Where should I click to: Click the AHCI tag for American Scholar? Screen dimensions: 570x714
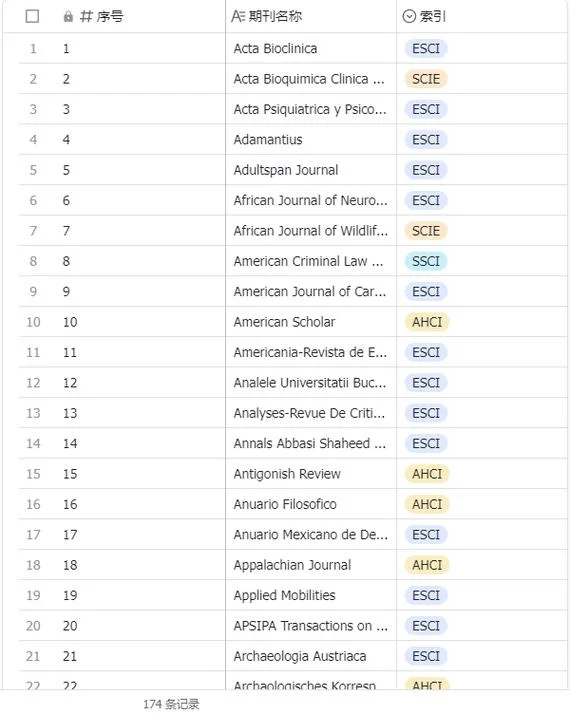(427, 322)
